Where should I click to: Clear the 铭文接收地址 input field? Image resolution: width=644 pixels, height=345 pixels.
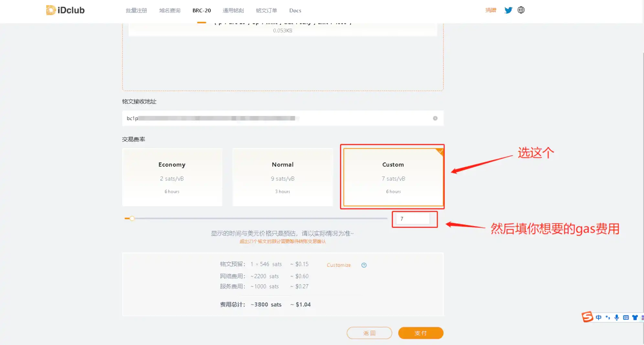(x=435, y=118)
